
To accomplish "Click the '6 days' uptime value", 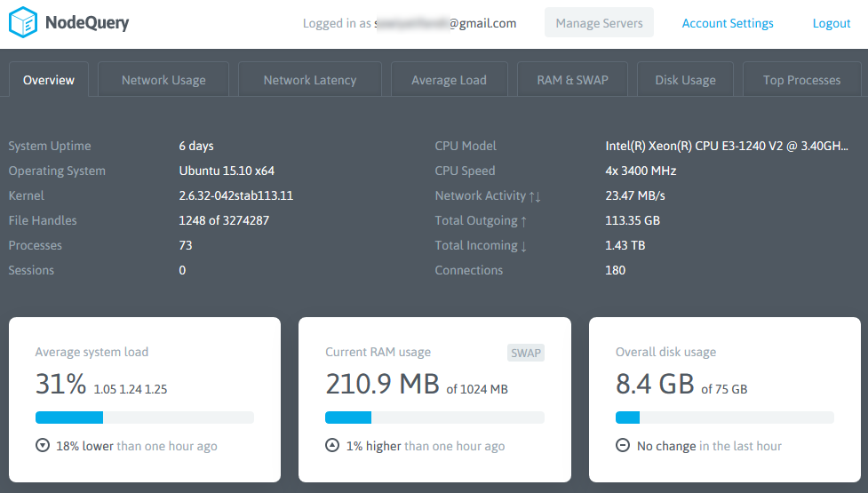I will point(196,146).
